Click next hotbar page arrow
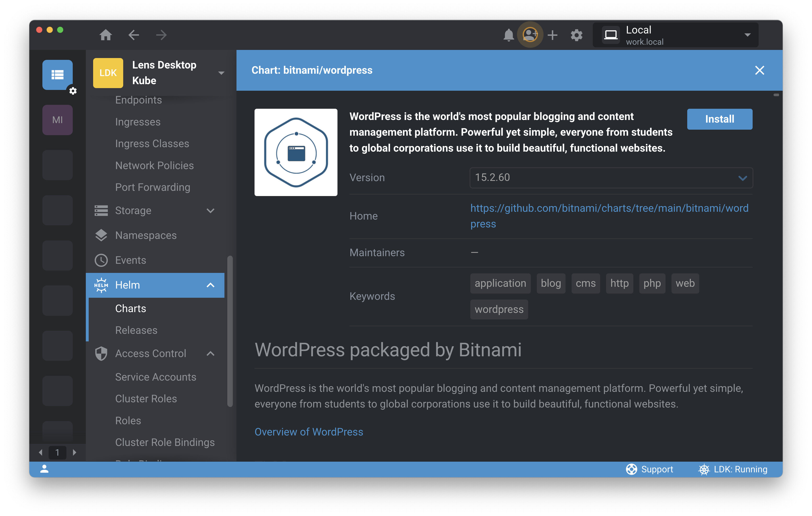The height and width of the screenshot is (516, 812). click(x=75, y=453)
